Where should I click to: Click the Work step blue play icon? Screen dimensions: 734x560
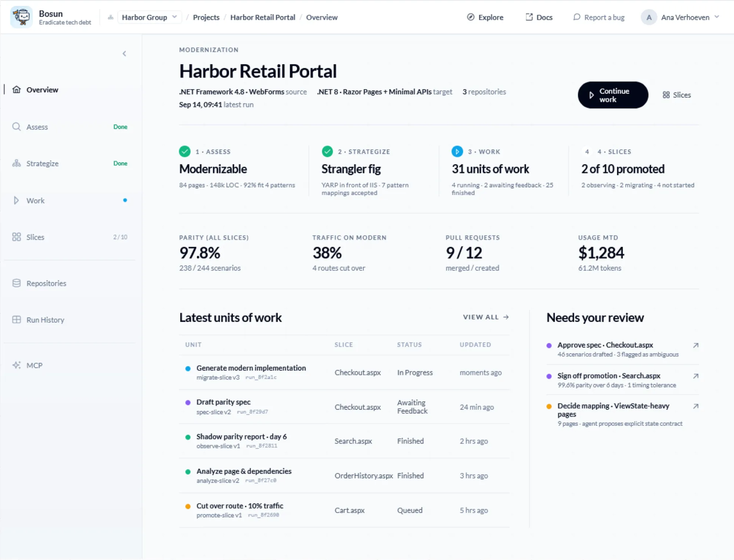point(457,152)
